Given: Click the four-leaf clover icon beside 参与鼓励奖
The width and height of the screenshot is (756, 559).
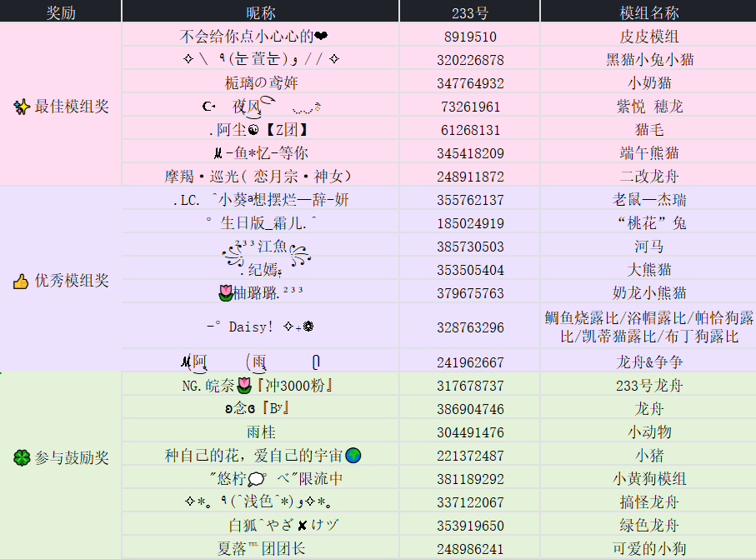Looking at the screenshot, I should pos(22,458).
